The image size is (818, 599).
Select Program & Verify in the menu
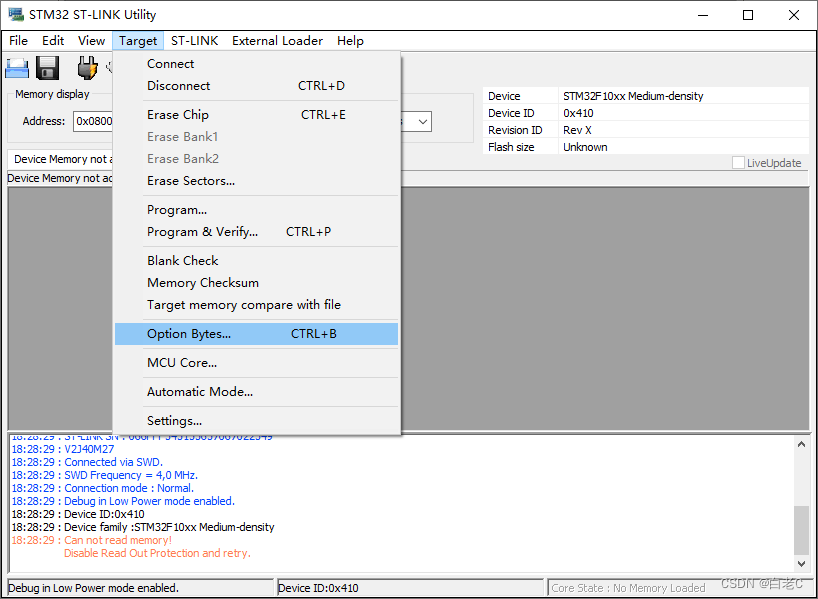coord(203,231)
